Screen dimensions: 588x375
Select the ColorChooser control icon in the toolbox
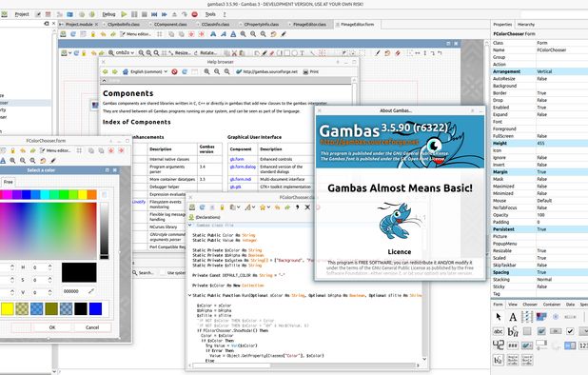(x=541, y=317)
